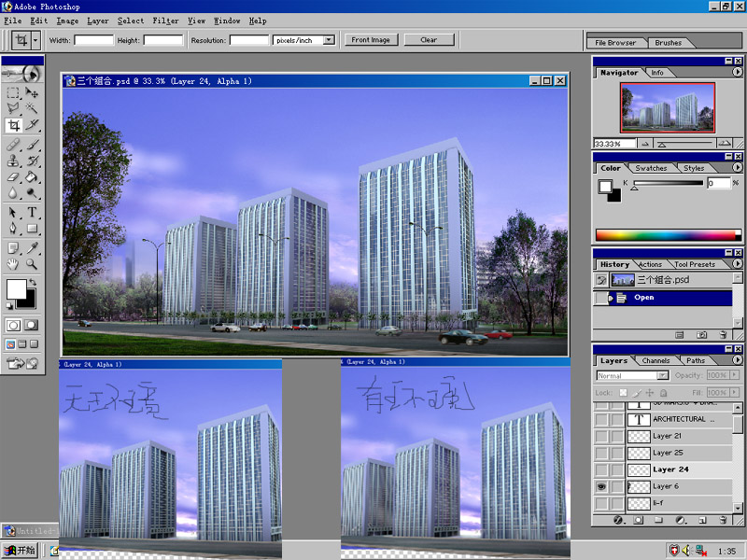Select the Clone Stamp tool
Viewport: 747px width, 560px height.
(x=13, y=161)
